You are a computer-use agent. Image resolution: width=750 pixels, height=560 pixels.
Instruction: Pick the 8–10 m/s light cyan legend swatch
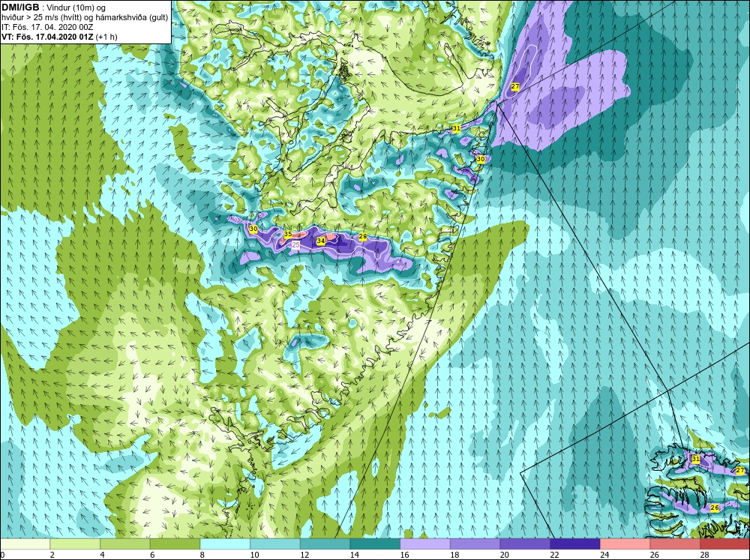[225, 544]
